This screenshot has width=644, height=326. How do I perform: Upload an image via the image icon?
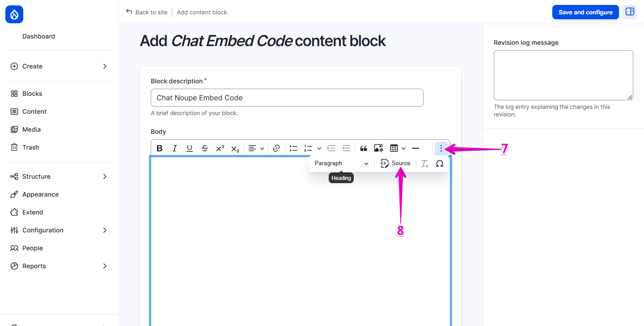(378, 148)
